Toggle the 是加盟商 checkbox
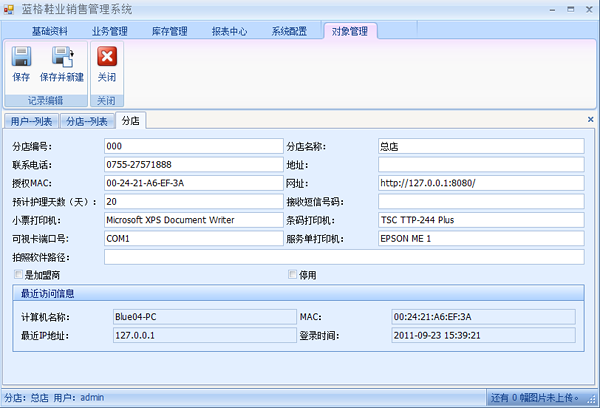Viewport: 600px width, 408px height. (x=18, y=275)
